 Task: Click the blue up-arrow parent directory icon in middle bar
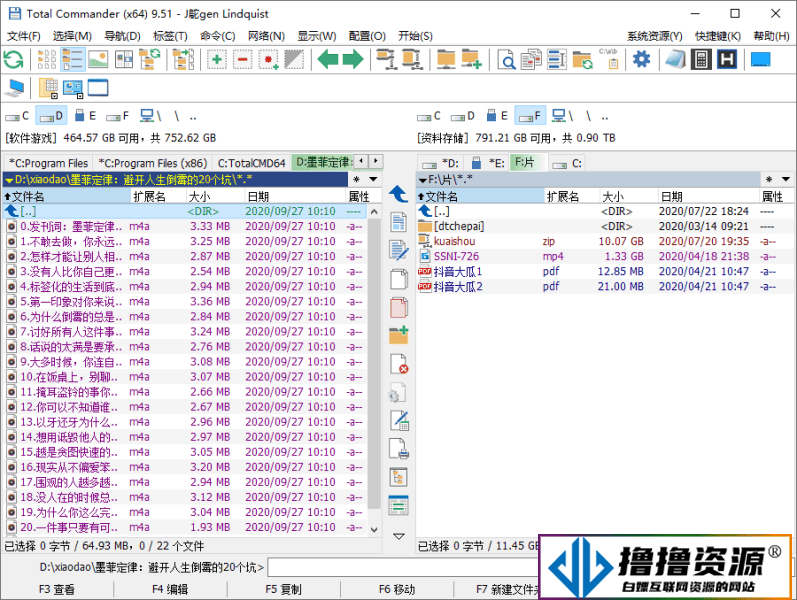click(398, 194)
